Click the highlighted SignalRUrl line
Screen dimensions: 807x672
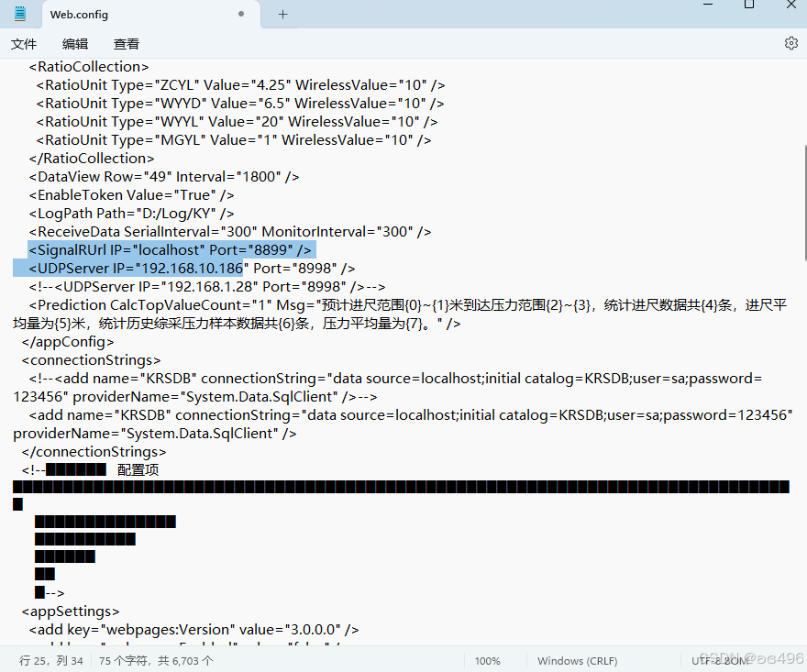(171, 250)
